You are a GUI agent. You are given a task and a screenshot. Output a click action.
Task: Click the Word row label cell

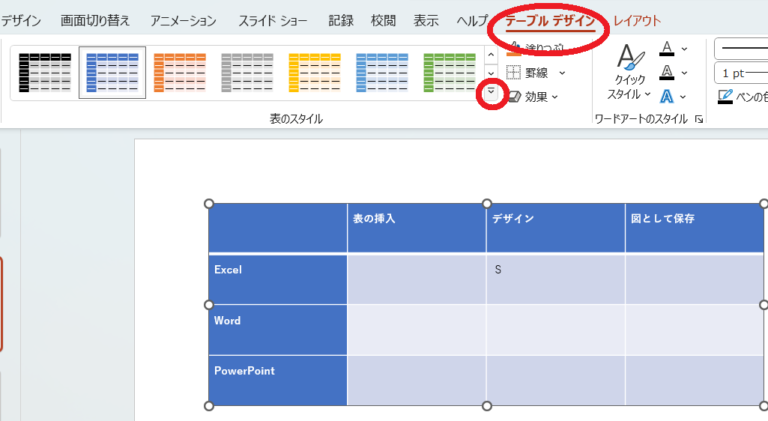click(278, 330)
